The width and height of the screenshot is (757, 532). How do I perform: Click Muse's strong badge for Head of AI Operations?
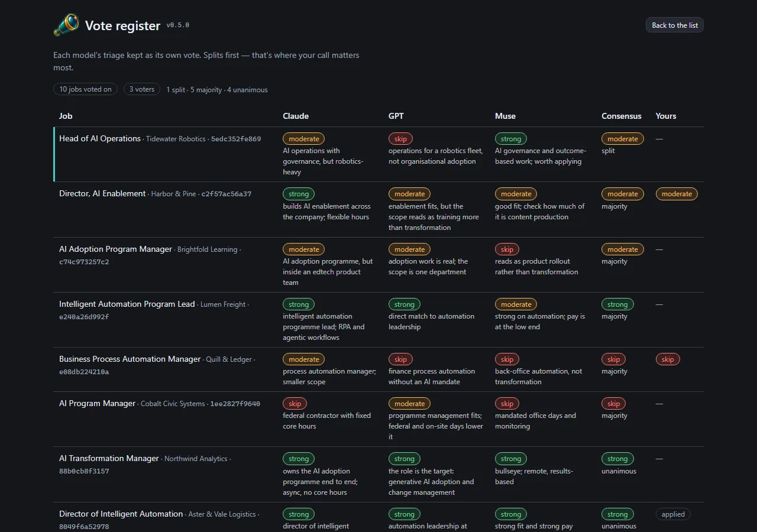pos(511,139)
